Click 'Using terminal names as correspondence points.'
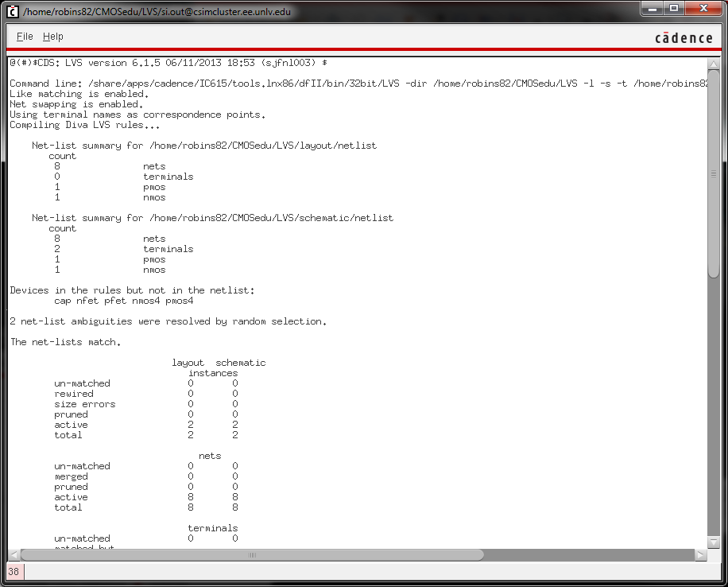The height and width of the screenshot is (587, 728). 138,115
